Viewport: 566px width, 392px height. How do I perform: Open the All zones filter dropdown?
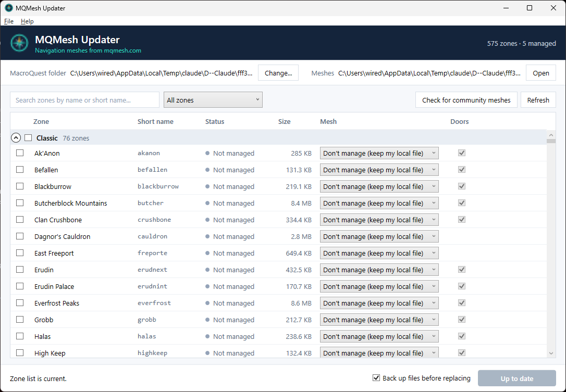click(213, 100)
